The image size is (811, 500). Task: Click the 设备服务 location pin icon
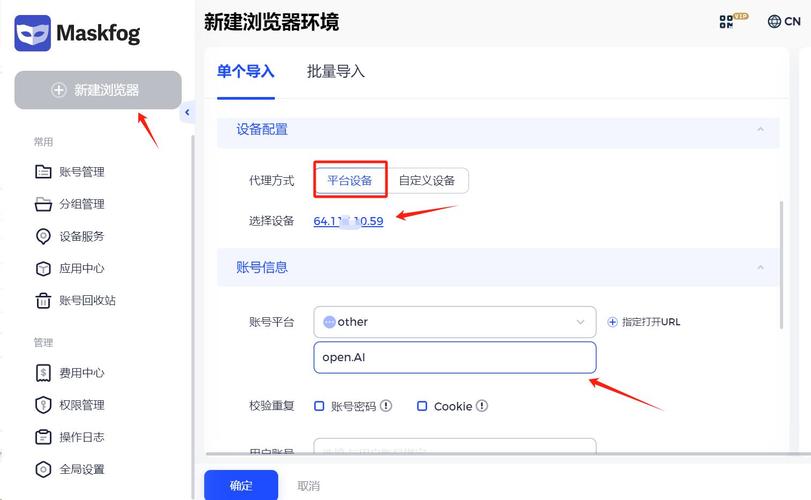(43, 236)
